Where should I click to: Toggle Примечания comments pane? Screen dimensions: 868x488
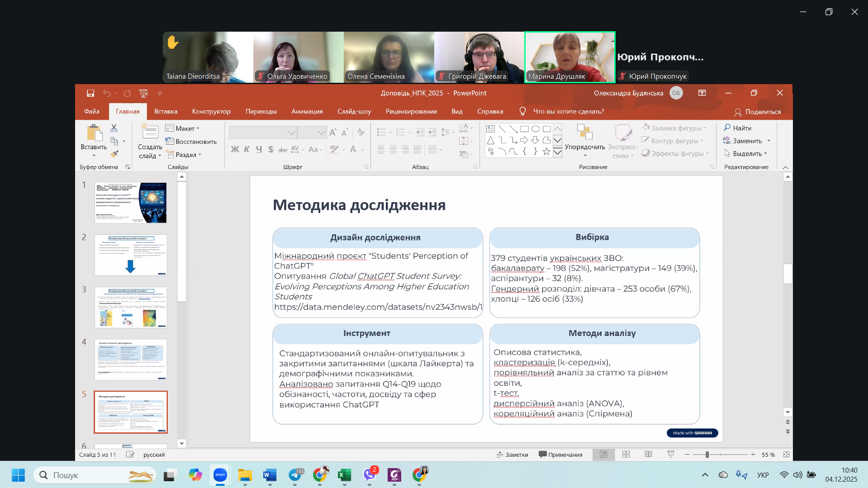coord(560,455)
